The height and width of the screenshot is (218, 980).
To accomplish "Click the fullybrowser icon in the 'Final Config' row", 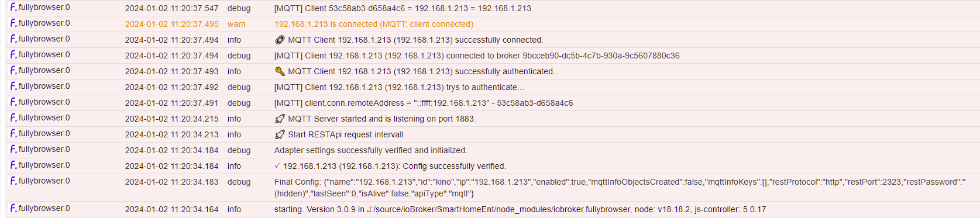I will [13, 181].
